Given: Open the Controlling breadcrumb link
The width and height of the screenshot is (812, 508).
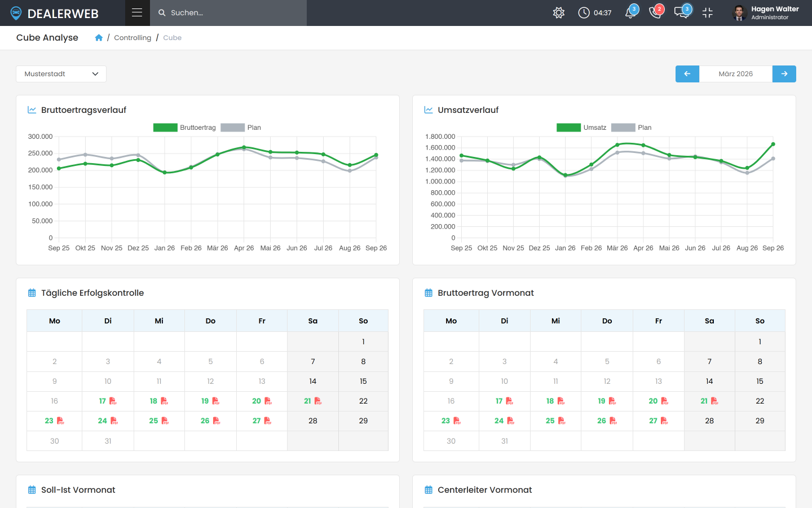Looking at the screenshot, I should (x=133, y=38).
